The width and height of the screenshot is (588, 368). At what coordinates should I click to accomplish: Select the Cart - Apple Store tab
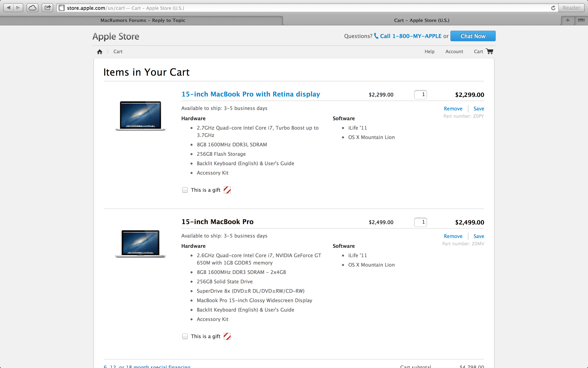[x=422, y=20]
